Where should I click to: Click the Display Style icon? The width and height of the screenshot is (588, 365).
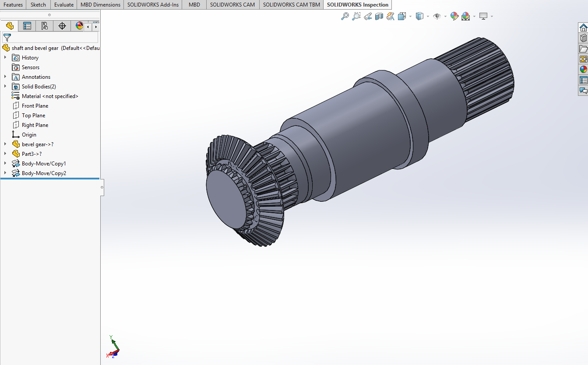419,16
